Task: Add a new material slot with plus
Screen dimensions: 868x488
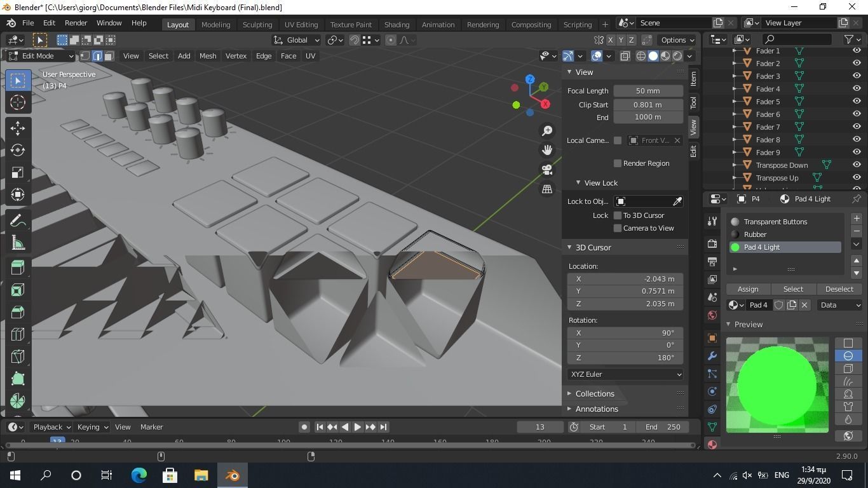Action: tap(857, 219)
